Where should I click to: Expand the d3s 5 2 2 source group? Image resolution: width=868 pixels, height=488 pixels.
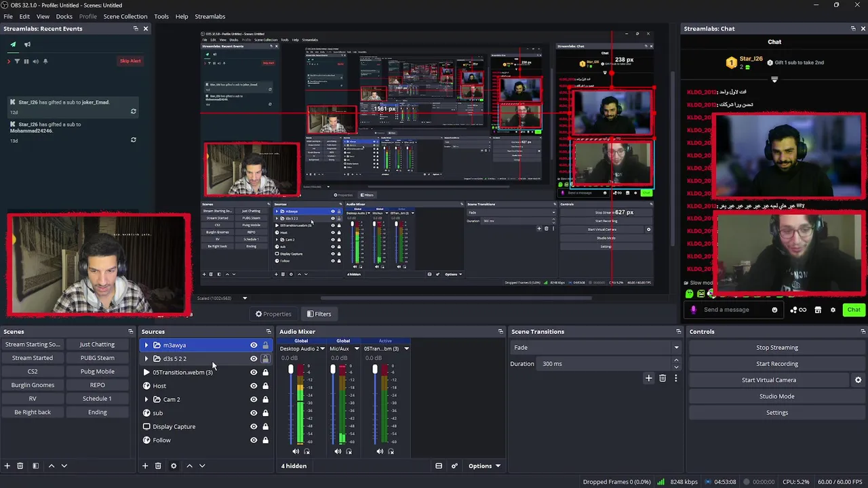tap(146, 359)
